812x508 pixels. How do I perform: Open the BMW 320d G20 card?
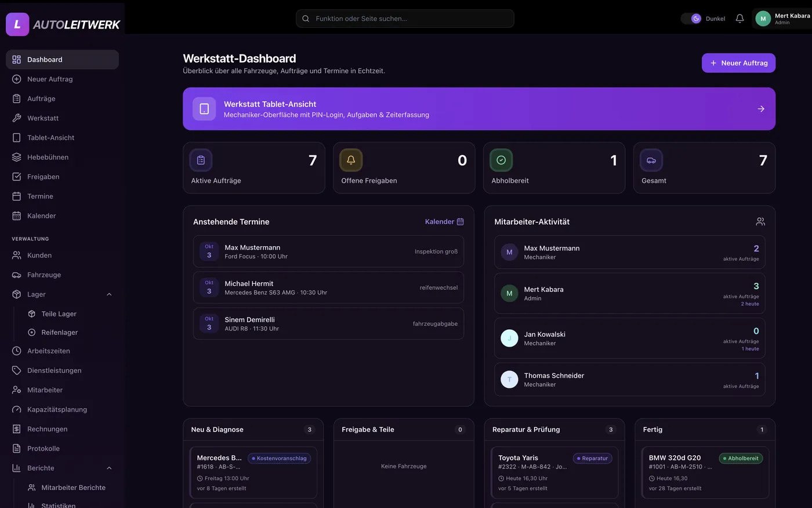705,473
